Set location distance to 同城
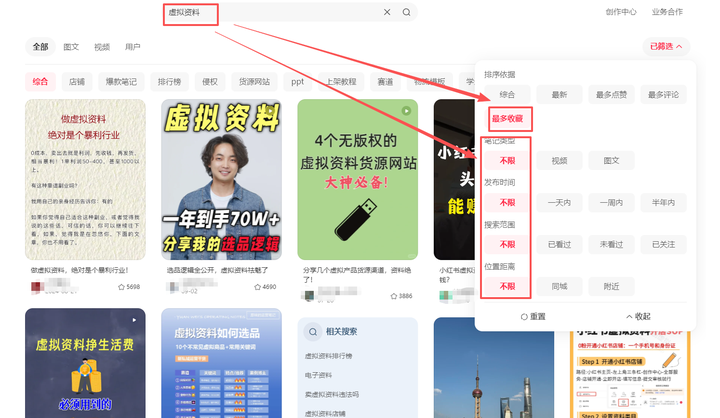This screenshot has height=418, width=720. point(559,287)
